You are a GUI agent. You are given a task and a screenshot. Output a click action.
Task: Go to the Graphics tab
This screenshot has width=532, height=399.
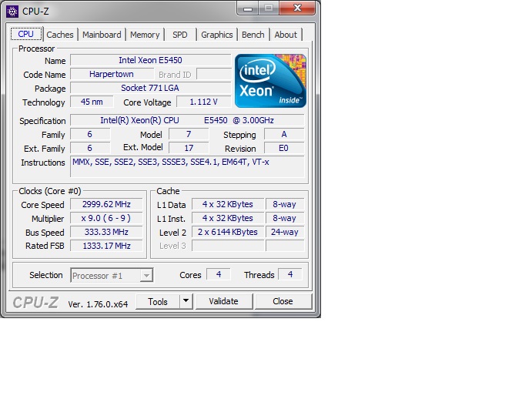[217, 35]
